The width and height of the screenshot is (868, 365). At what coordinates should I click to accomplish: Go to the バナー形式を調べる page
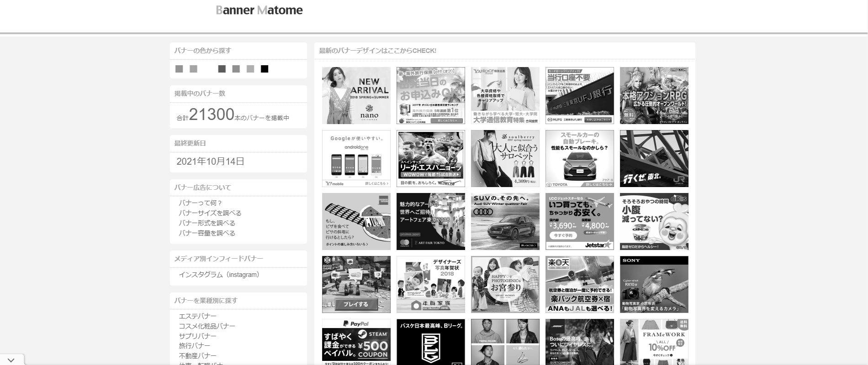tap(206, 223)
